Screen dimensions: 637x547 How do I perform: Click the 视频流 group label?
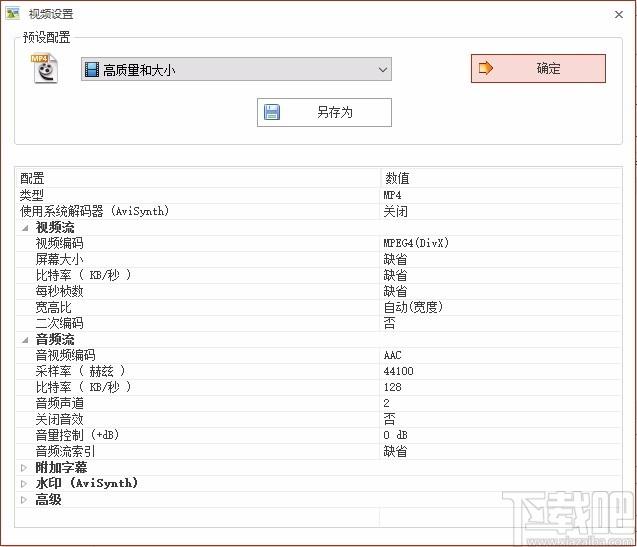coord(55,228)
